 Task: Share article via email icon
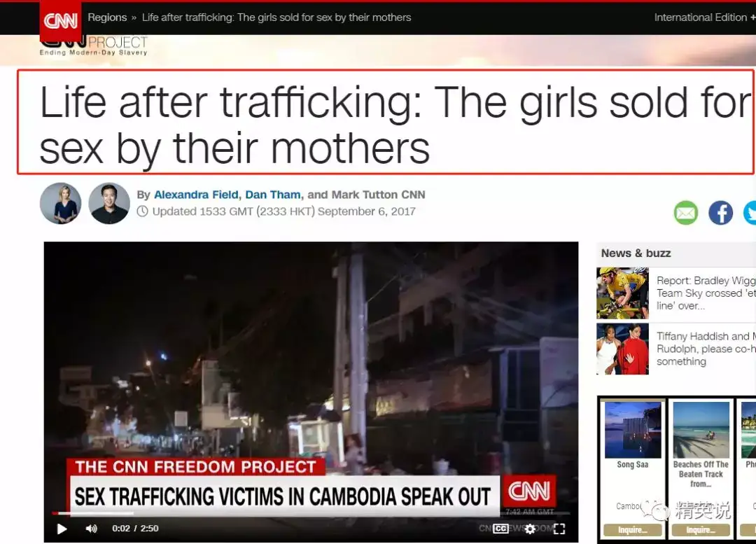pos(685,212)
